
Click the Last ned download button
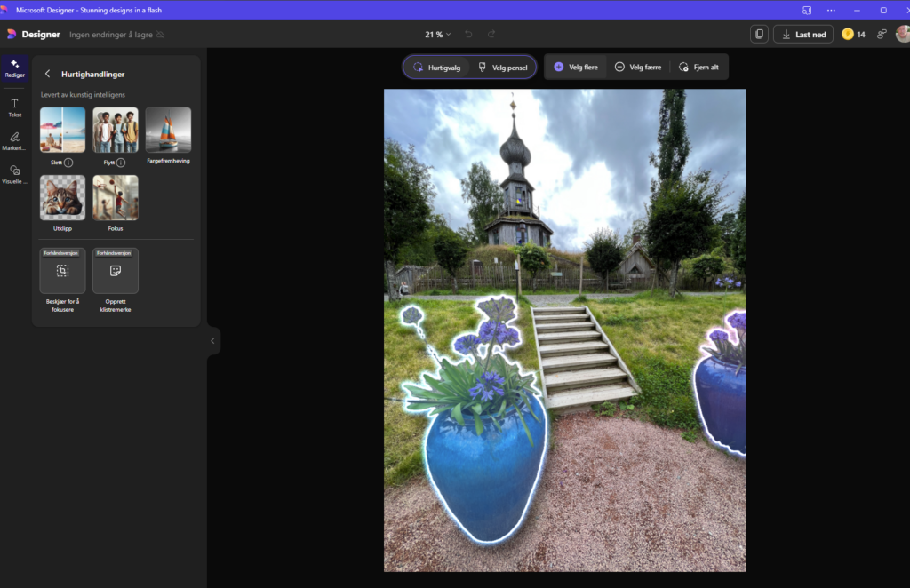(803, 35)
